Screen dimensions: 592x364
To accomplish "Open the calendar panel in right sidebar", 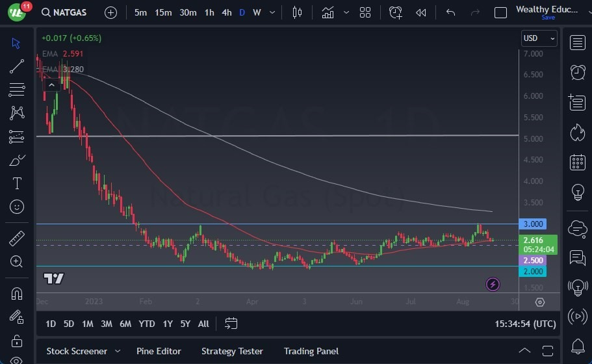I will tap(577, 162).
